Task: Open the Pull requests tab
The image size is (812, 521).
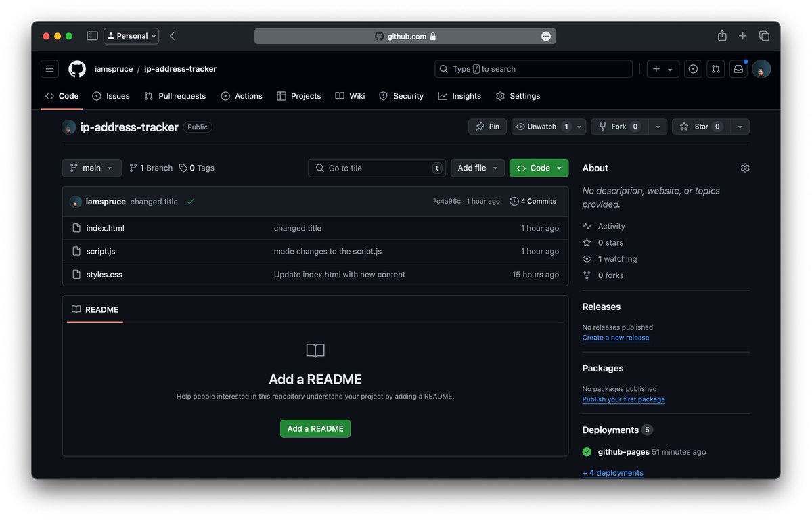Action: pyautogui.click(x=175, y=96)
